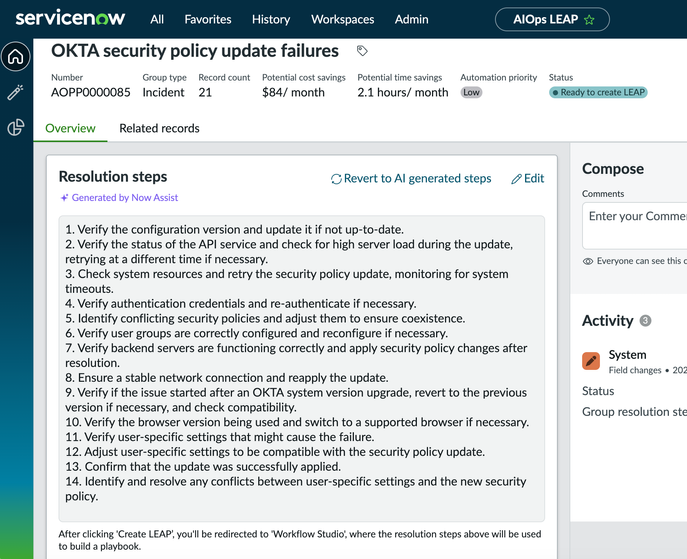This screenshot has height=559, width=687.
Task: Click the record number AOPP0000085
Action: pyautogui.click(x=91, y=92)
